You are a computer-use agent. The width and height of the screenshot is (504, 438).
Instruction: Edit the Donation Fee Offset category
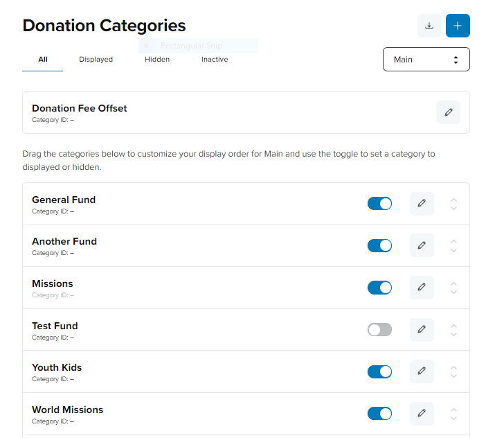(448, 112)
